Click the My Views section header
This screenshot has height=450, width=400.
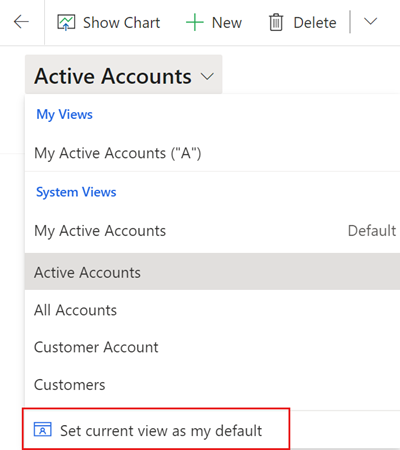(x=64, y=114)
